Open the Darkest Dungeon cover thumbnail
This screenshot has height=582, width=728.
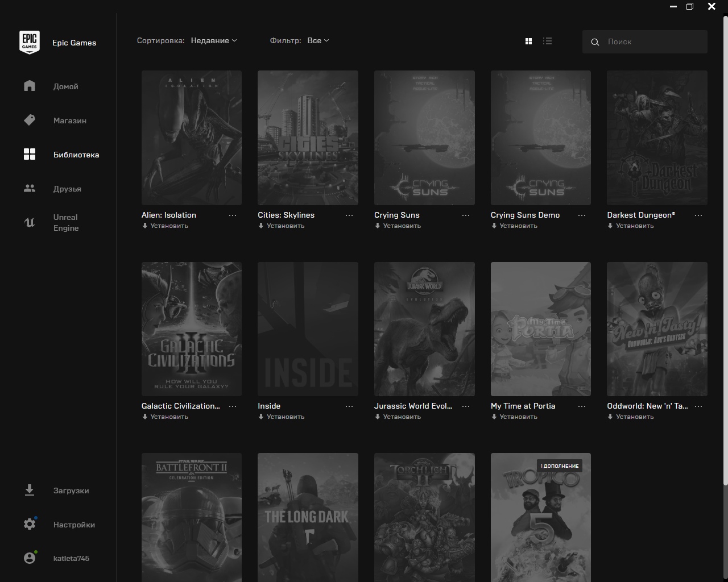[657, 138]
